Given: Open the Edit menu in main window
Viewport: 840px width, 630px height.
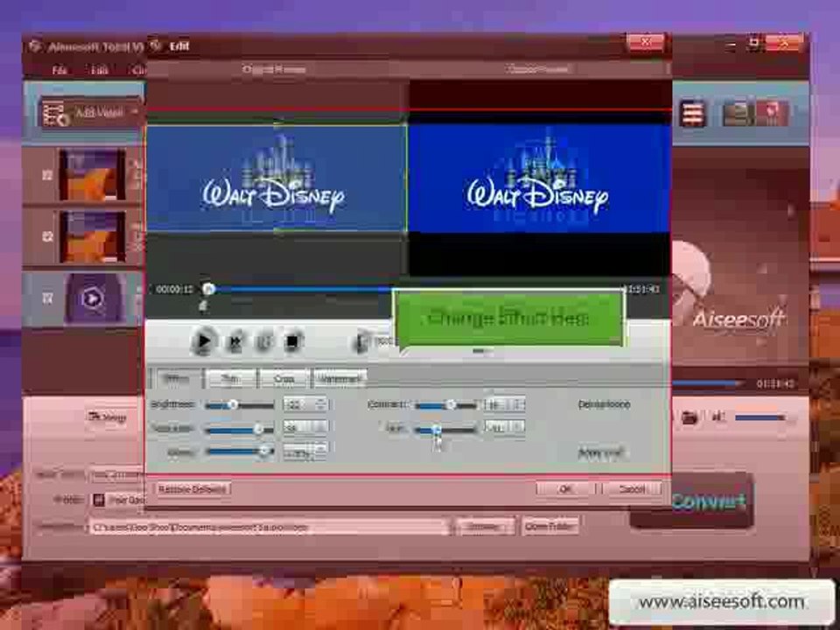Looking at the screenshot, I should coord(99,70).
